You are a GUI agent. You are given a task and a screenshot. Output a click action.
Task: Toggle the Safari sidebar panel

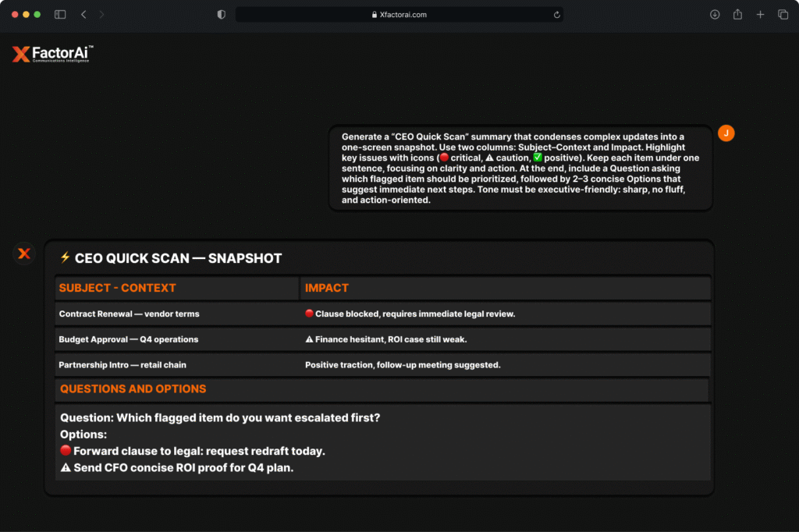click(x=60, y=15)
